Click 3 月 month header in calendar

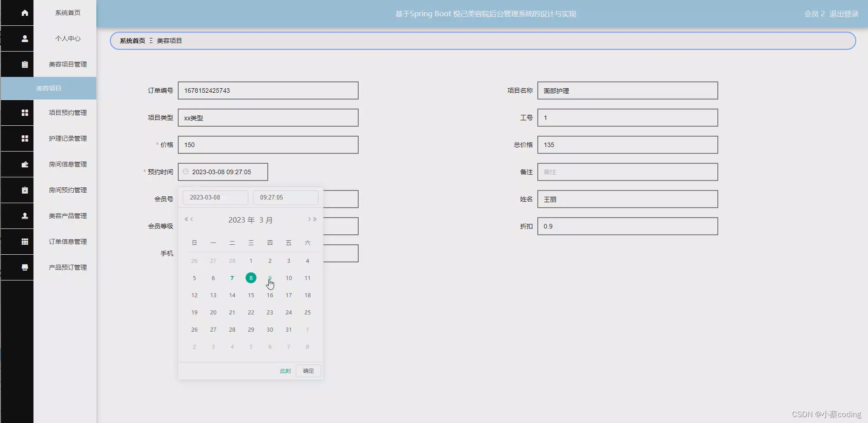tap(266, 220)
